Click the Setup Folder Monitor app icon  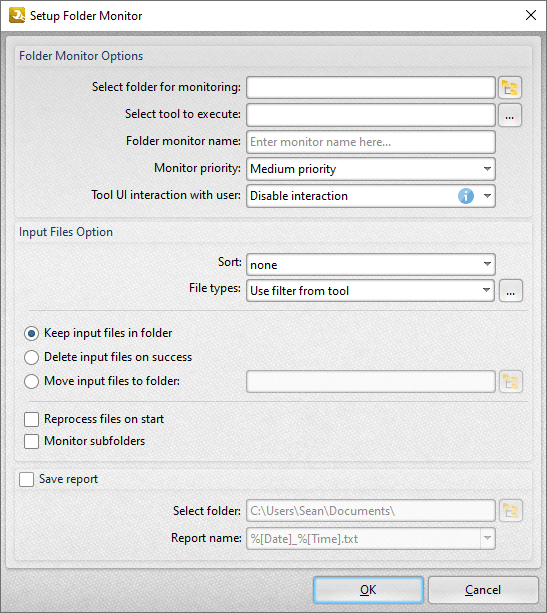tap(17, 15)
